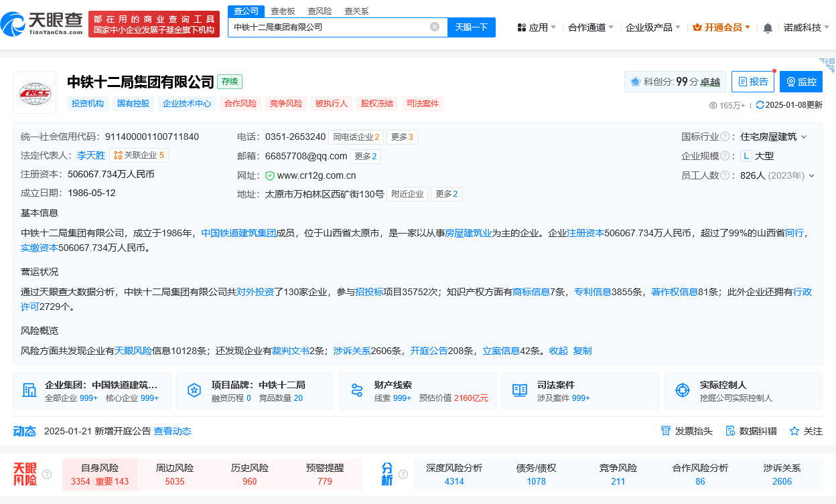Click the 查看动态 link

pos(173,431)
